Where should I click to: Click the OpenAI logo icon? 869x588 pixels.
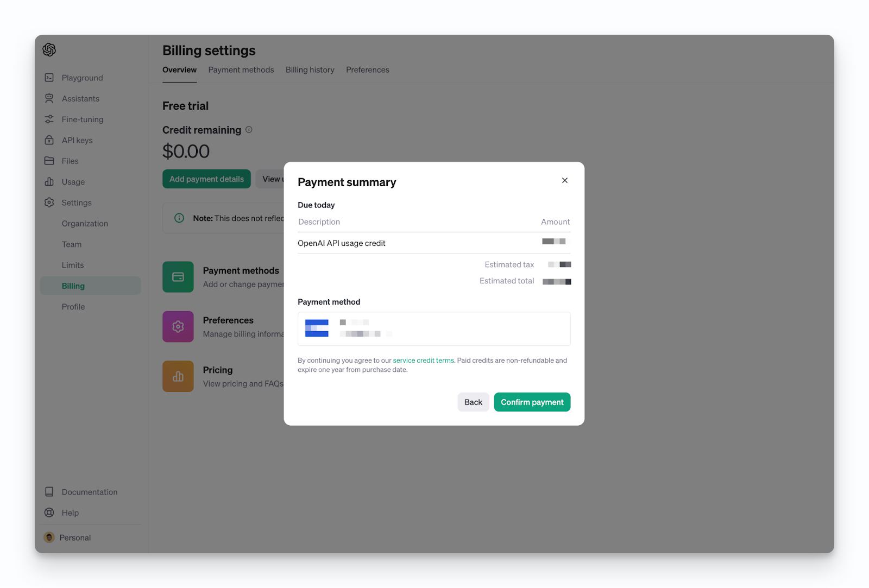click(x=49, y=50)
